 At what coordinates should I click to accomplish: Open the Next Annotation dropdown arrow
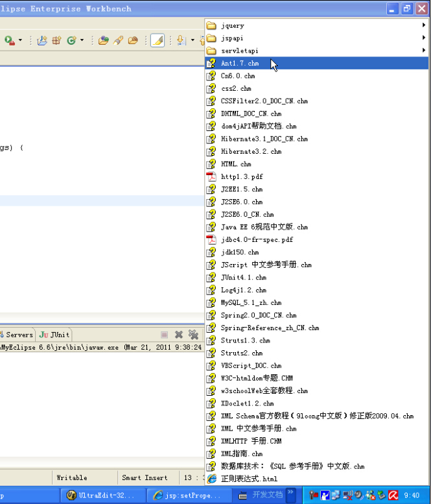(x=192, y=40)
